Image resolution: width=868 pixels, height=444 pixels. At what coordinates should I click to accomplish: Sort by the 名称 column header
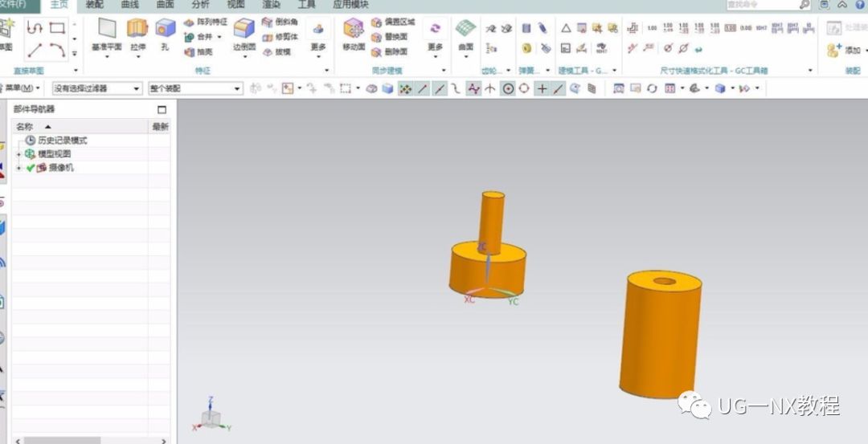pos(80,127)
